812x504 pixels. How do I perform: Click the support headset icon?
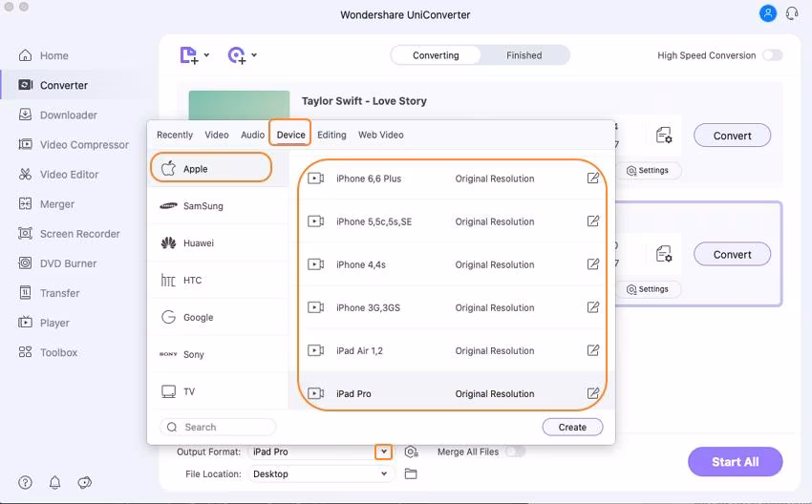792,13
